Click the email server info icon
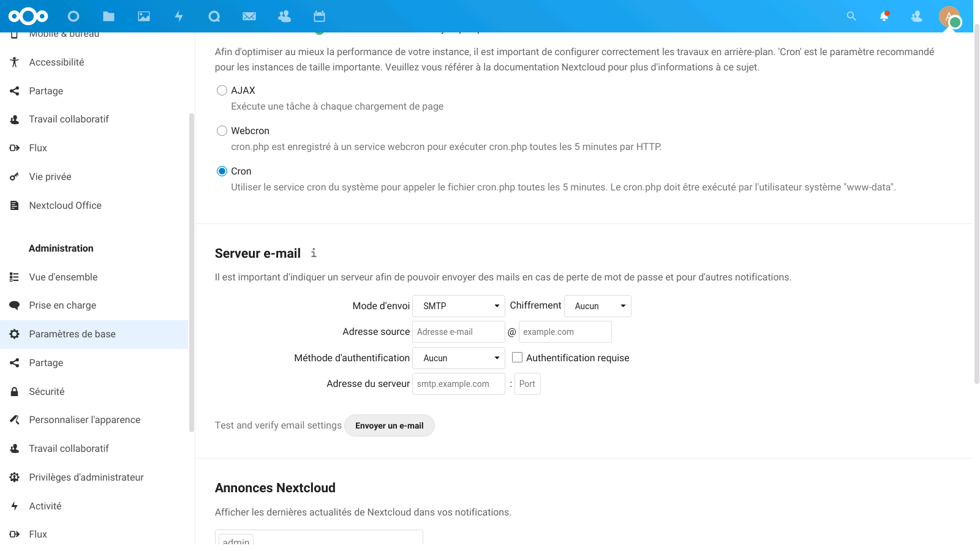This screenshot has width=980, height=551. click(314, 253)
